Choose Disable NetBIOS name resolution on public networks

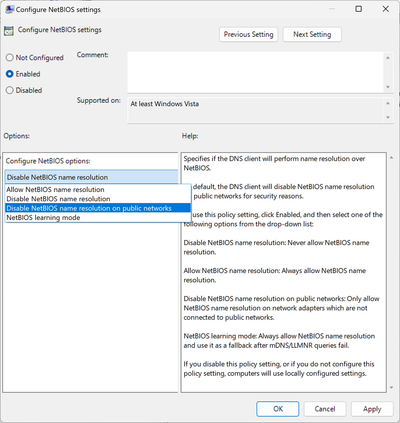(x=98, y=208)
